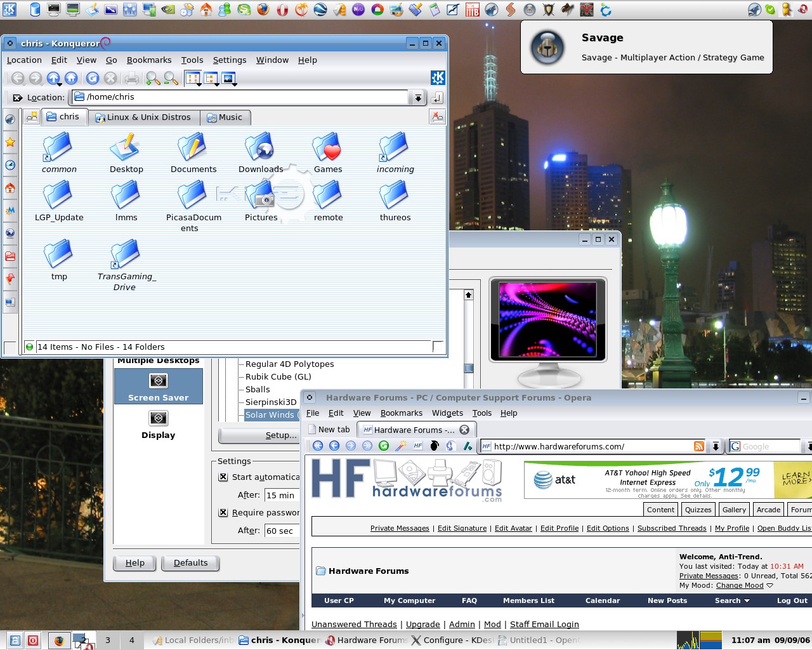The height and width of the screenshot is (650, 812).
Task: Click Opera's magic wand icon
Action: [x=400, y=446]
